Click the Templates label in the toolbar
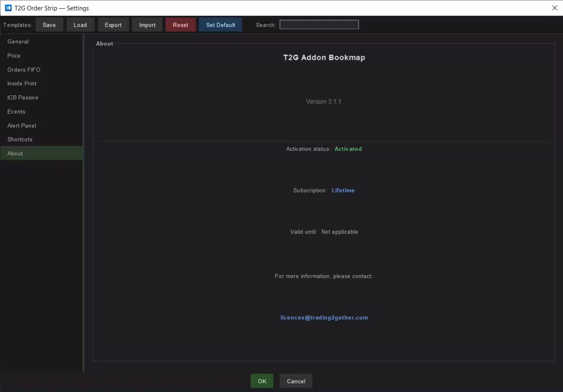The width and height of the screenshot is (563, 392). point(18,25)
